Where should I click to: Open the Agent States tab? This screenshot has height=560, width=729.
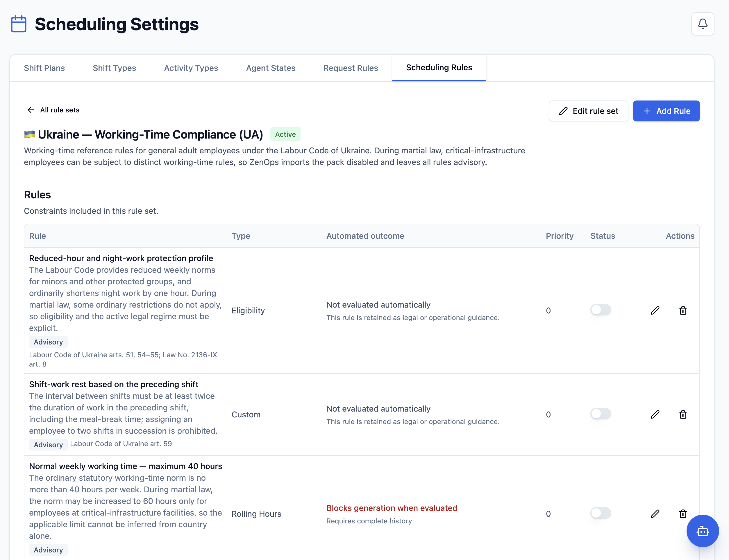[271, 68]
